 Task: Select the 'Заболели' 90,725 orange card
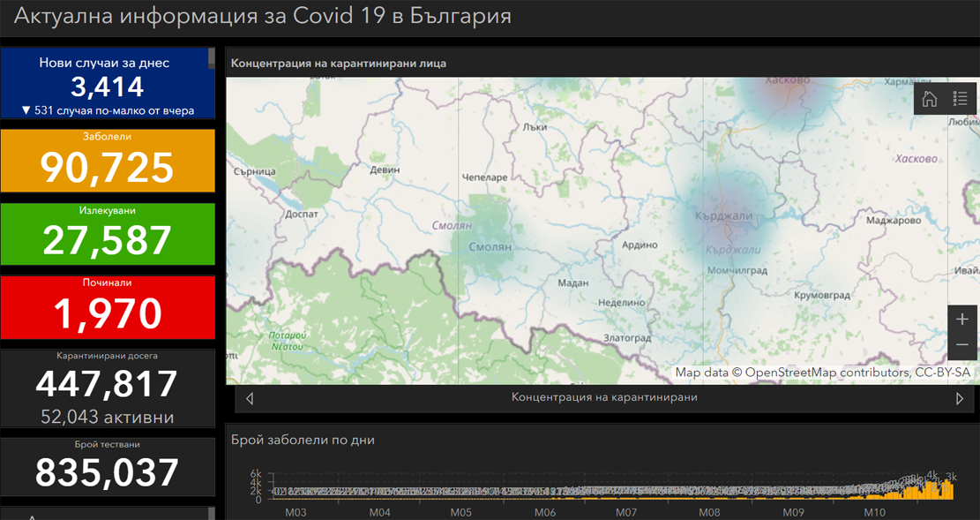click(108, 160)
